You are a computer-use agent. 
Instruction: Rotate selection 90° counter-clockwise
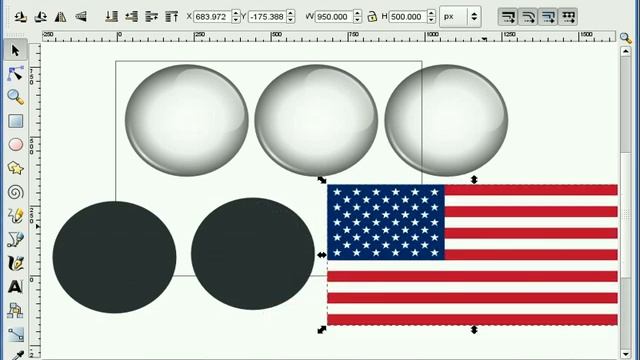click(20, 17)
